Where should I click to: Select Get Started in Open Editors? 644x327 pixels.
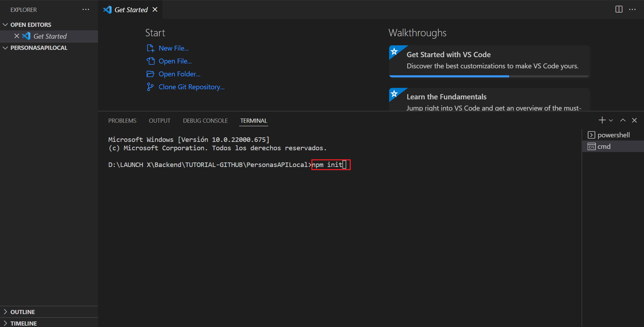point(49,36)
